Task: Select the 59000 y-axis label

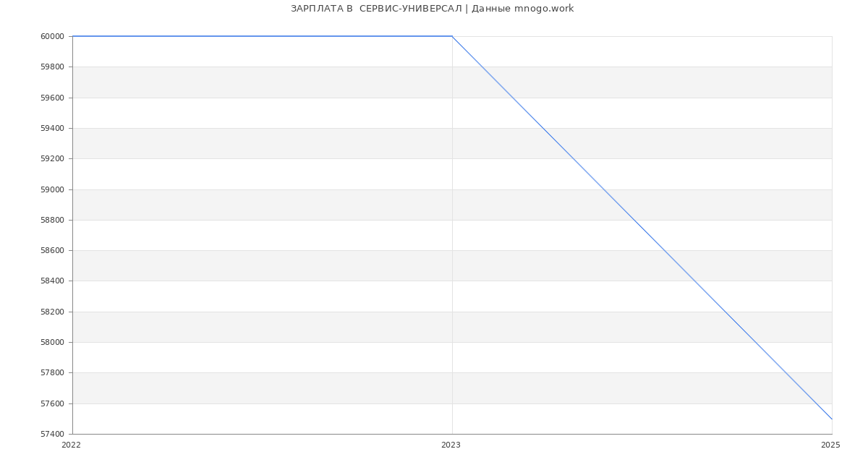Action: [52, 190]
